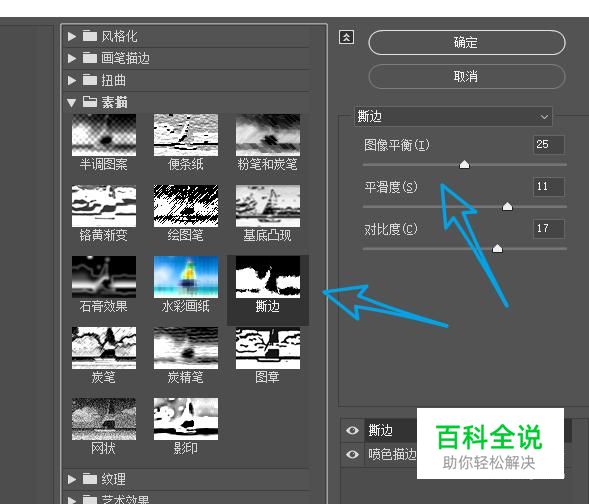Screen dimensions: 589x504
Task: Expand the 艺术效果 filter folder
Action: click(x=72, y=500)
